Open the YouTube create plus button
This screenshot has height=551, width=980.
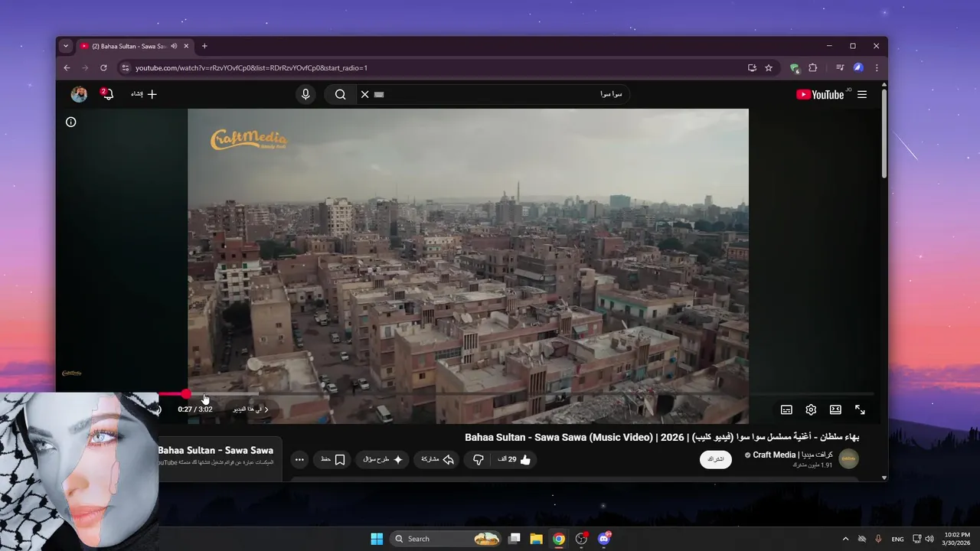click(x=144, y=94)
